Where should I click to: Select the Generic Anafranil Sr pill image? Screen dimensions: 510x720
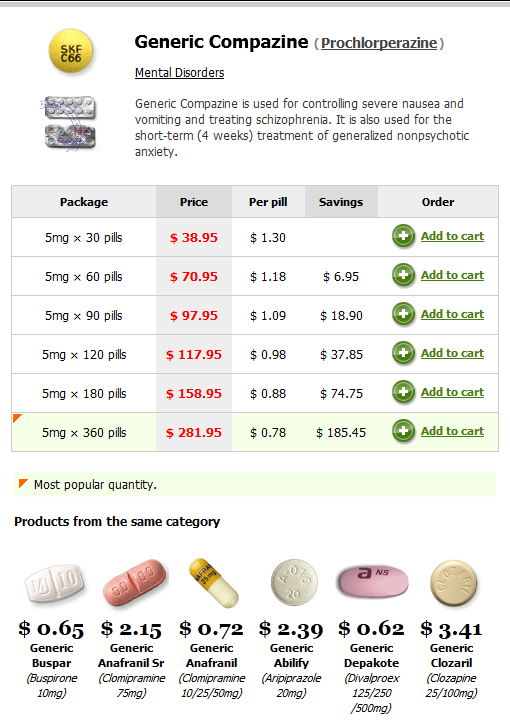coord(134,582)
